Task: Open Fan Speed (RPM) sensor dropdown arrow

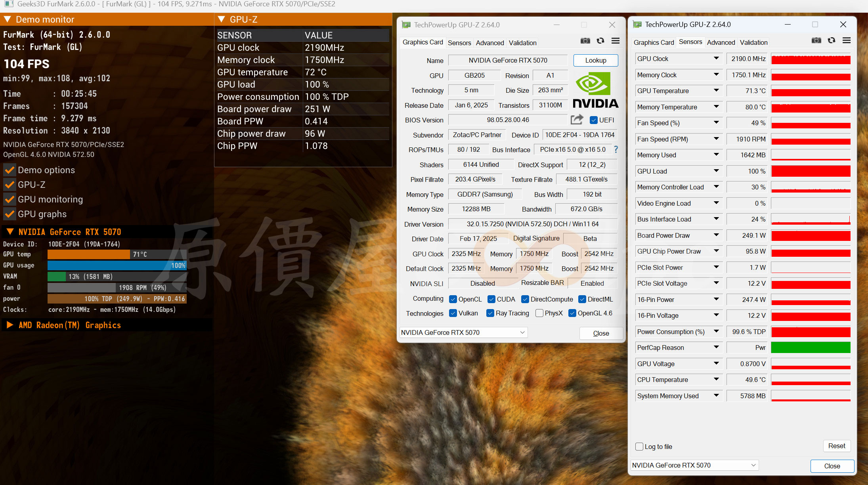Action: (x=716, y=139)
